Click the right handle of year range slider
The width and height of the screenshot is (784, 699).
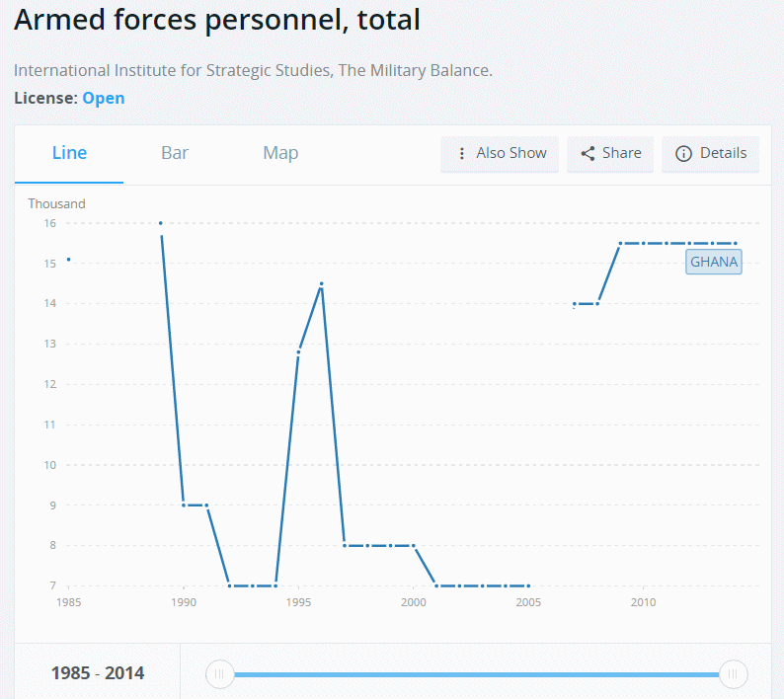click(733, 674)
